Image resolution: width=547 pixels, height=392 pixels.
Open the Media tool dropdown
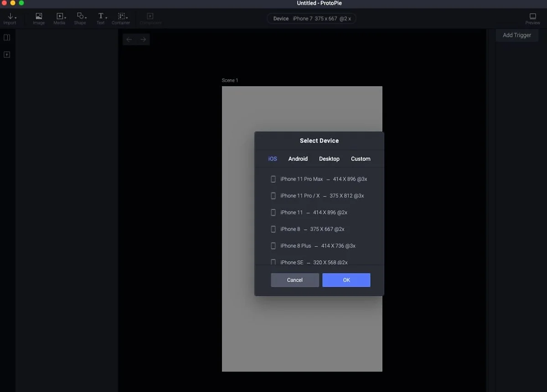click(60, 18)
